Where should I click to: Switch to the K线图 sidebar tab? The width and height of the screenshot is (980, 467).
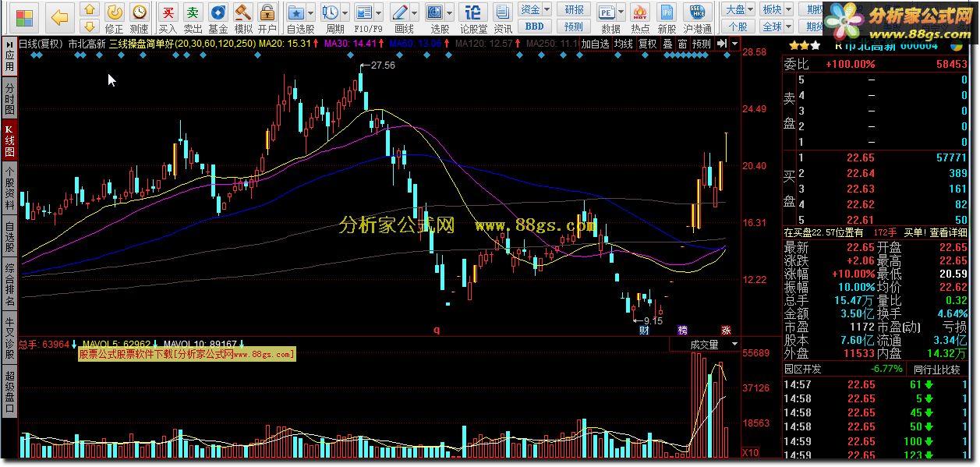pyautogui.click(x=9, y=140)
